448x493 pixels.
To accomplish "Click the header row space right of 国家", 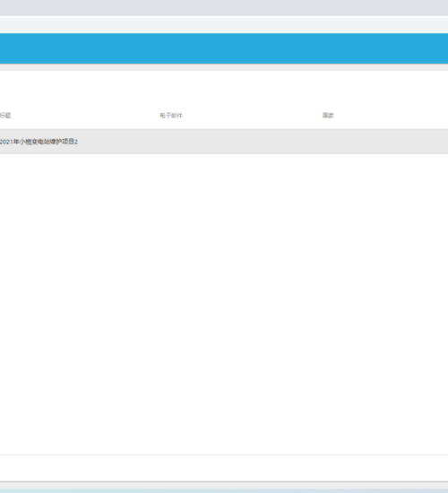I will click(x=391, y=116).
